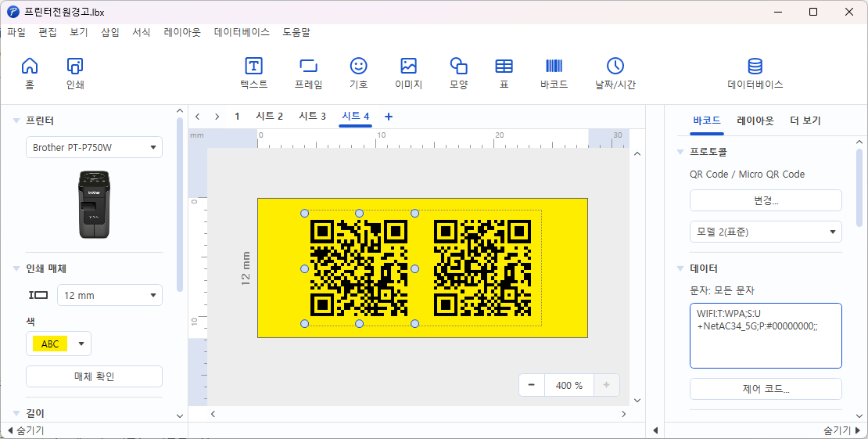Viewport: 868px width, 439px height.
Task: Insert a Frame (프레임) object
Action: (x=308, y=74)
